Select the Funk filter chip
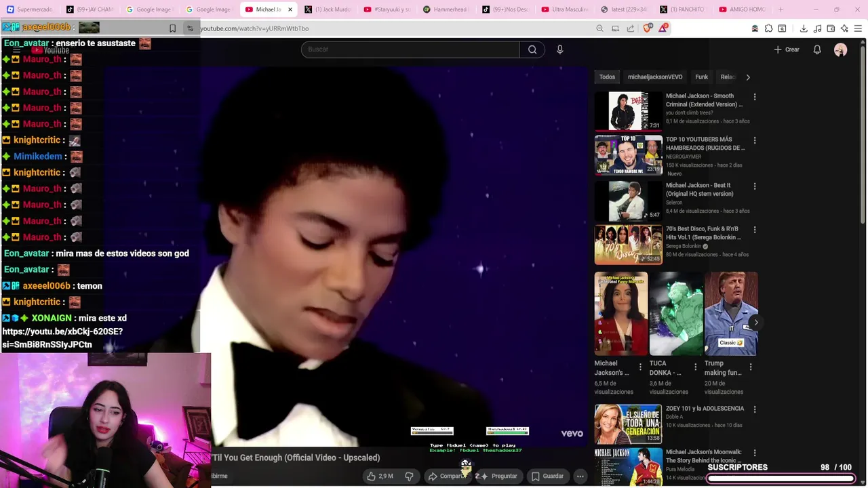The height and width of the screenshot is (488, 868). pos(701,77)
